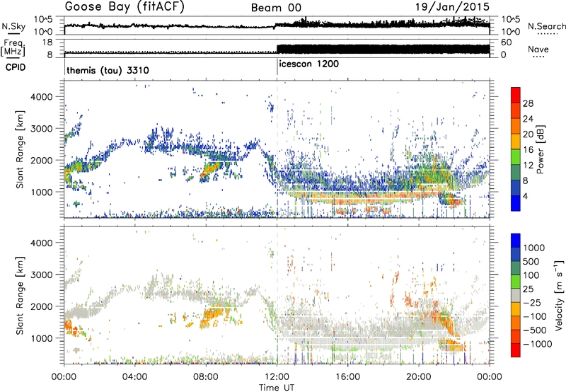
Task: Click the '04:00' time axis tick label
Action: click(135, 377)
